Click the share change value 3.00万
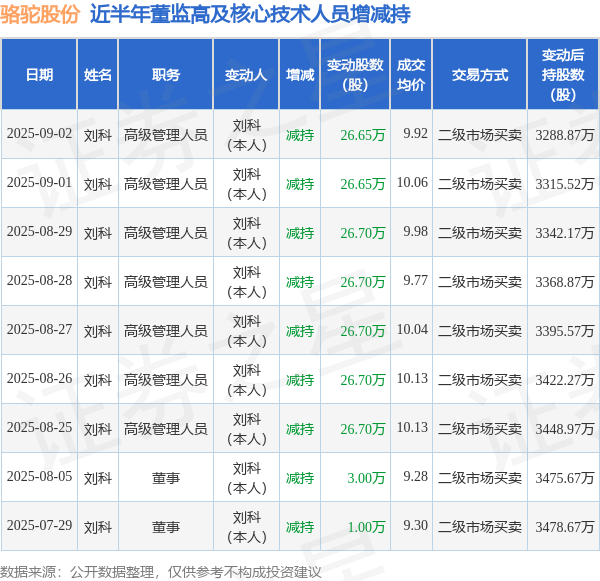Viewport: 600px width, 581px height. [x=366, y=478]
